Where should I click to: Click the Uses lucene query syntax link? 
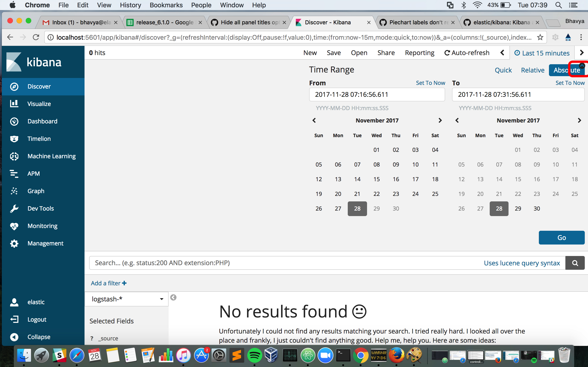(x=522, y=263)
